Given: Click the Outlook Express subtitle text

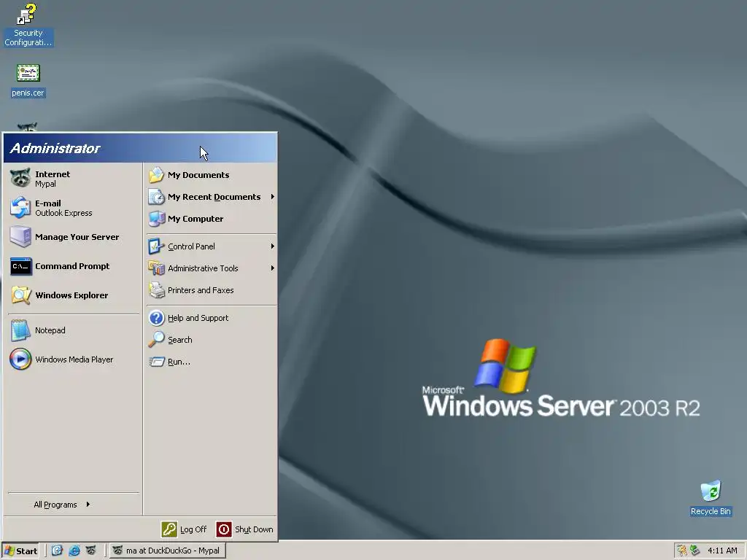Looking at the screenshot, I should (x=63, y=213).
